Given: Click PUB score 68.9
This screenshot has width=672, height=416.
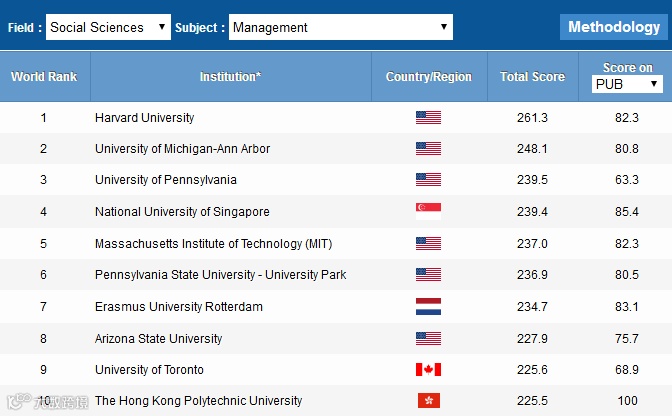Looking at the screenshot, I should 627,369.
